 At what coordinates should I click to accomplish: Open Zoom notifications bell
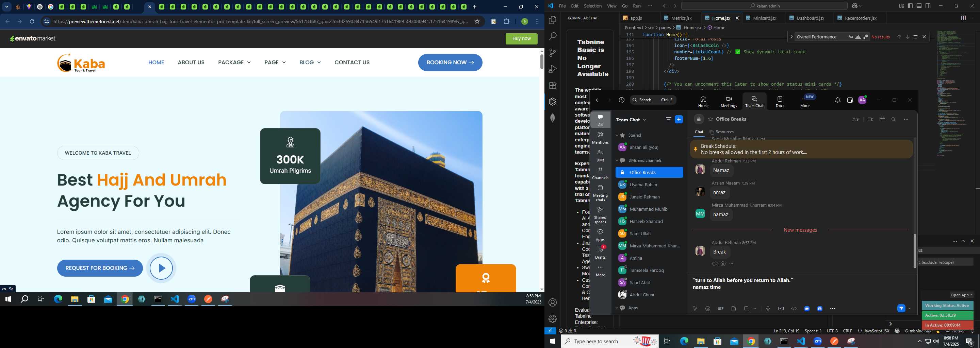click(x=838, y=100)
